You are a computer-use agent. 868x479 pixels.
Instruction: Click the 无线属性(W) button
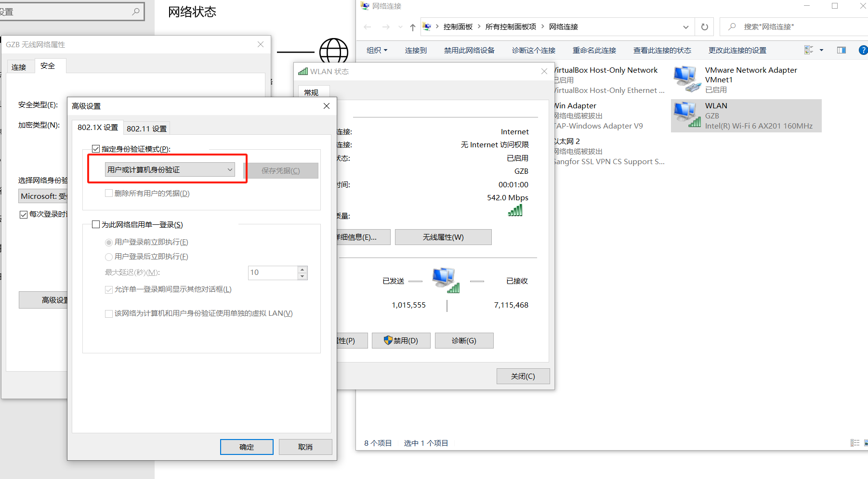coord(443,237)
